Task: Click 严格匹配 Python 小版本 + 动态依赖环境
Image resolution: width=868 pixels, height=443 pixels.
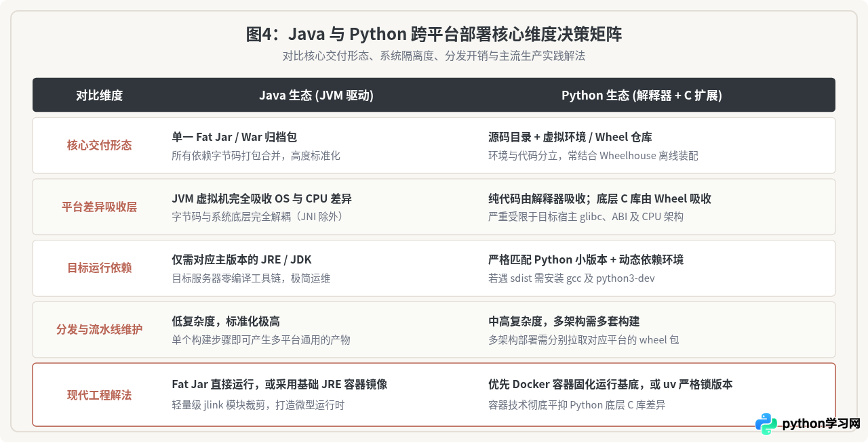Action: [x=586, y=259]
